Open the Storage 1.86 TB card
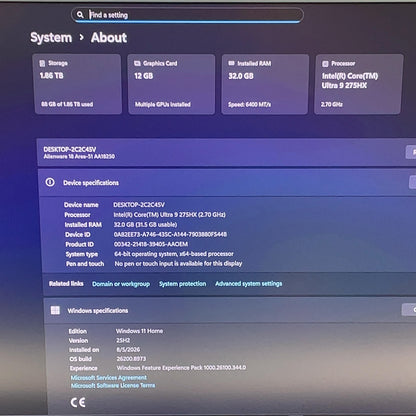 pyautogui.click(x=78, y=84)
